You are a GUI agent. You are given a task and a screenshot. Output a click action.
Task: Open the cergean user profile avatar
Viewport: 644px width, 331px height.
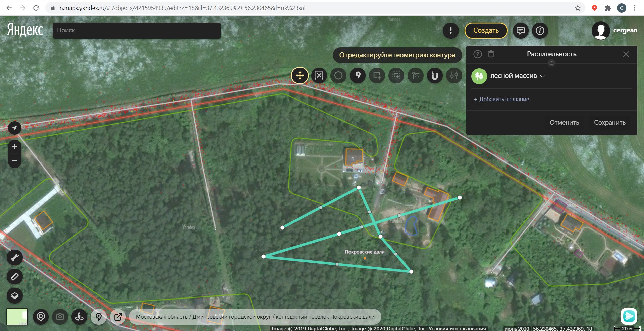click(601, 30)
